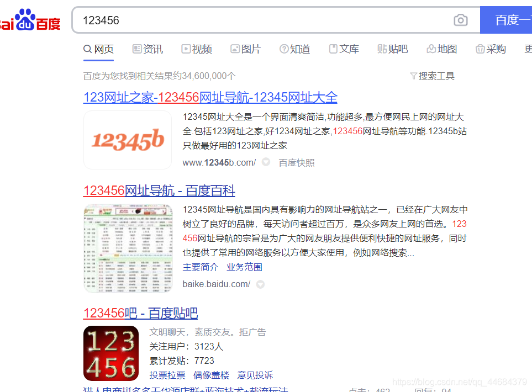Expand dropdown arrow beside baike.baidu.com
Viewport: 532px width, 392px height.
tap(260, 284)
